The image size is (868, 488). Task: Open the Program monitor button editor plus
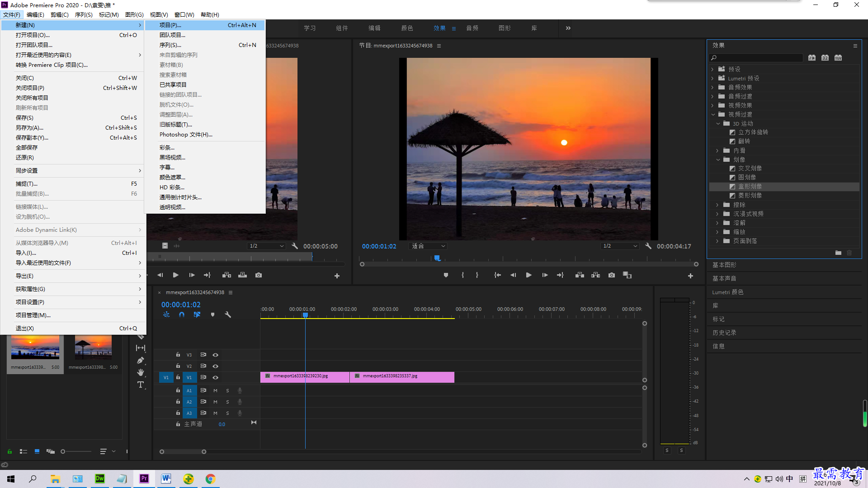690,276
